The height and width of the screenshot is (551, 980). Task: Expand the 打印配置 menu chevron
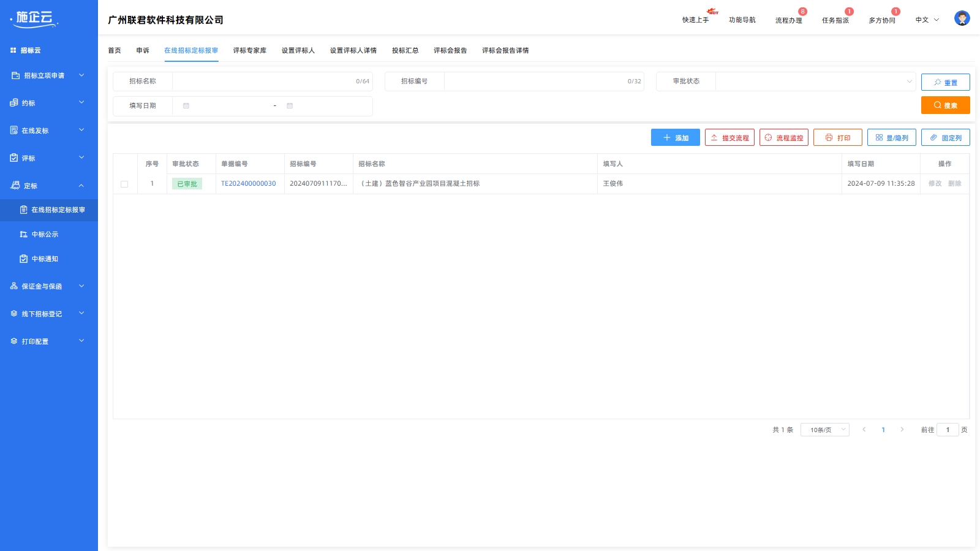pos(81,341)
